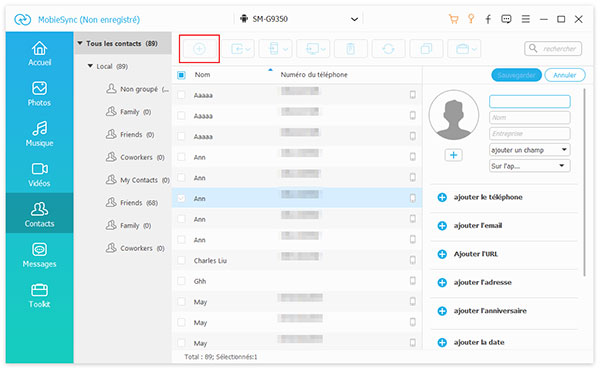600x370 pixels.
Task: Click the de-duplicate contacts icon
Action: coord(426,49)
